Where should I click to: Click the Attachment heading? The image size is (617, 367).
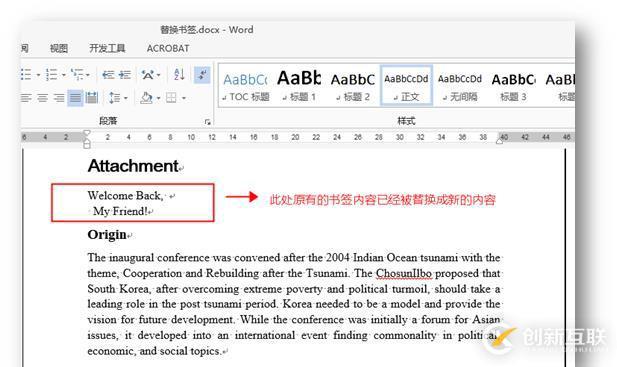click(x=133, y=166)
